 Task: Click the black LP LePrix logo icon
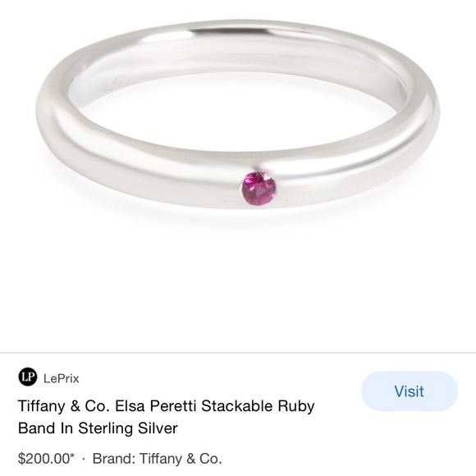(27, 377)
